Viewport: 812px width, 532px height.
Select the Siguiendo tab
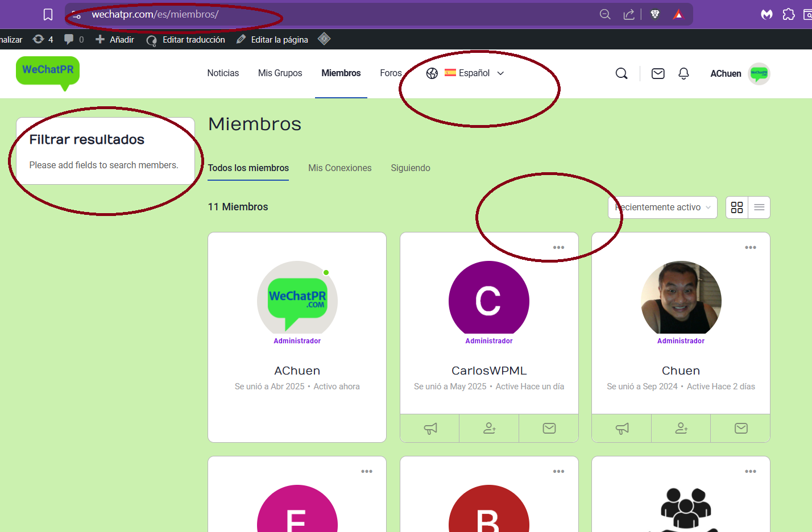pyautogui.click(x=410, y=168)
